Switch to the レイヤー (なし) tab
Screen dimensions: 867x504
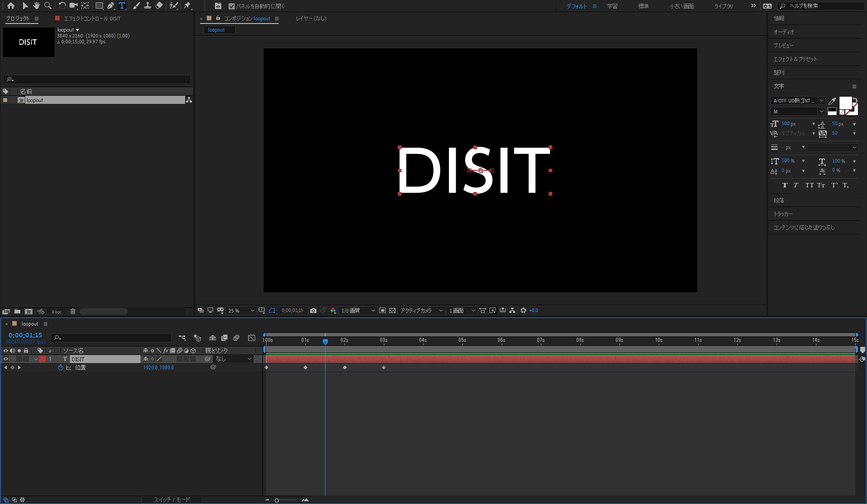[311, 19]
